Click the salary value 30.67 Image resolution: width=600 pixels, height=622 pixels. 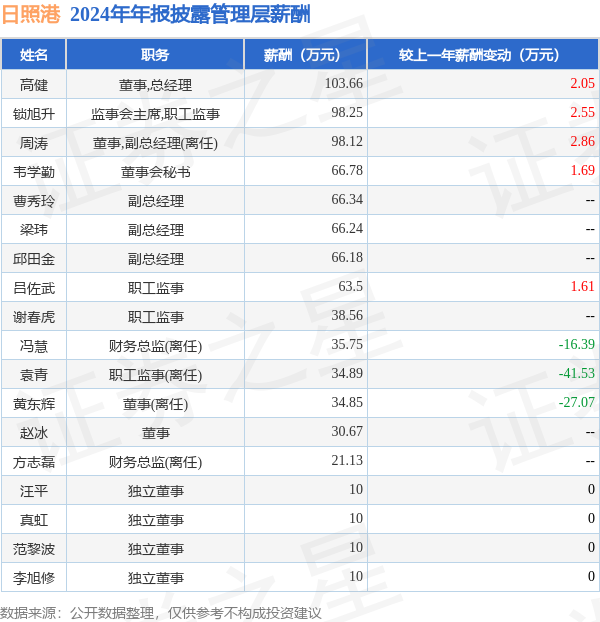click(347, 431)
